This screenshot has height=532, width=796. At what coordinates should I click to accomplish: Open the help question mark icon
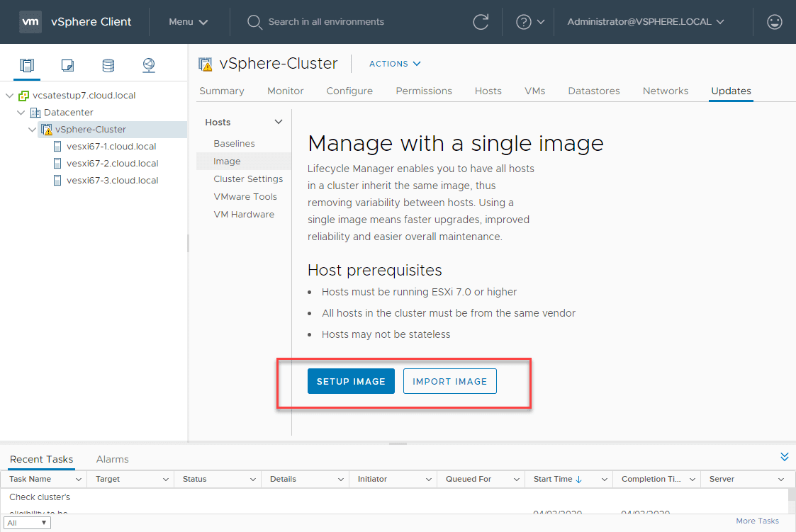coord(523,22)
